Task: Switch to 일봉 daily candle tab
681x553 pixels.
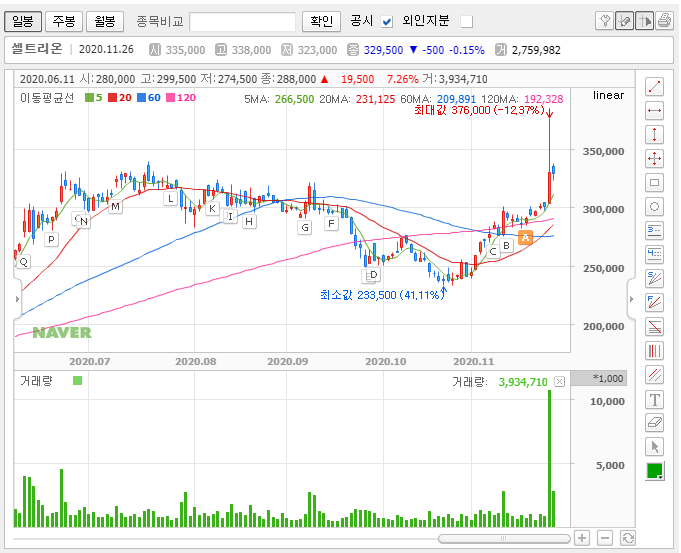Action: coord(23,21)
